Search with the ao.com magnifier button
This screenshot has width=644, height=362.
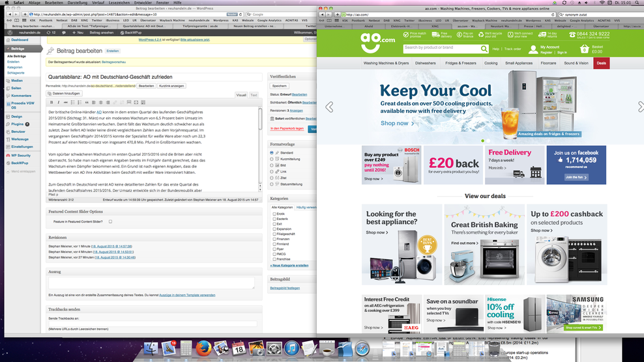click(x=484, y=49)
